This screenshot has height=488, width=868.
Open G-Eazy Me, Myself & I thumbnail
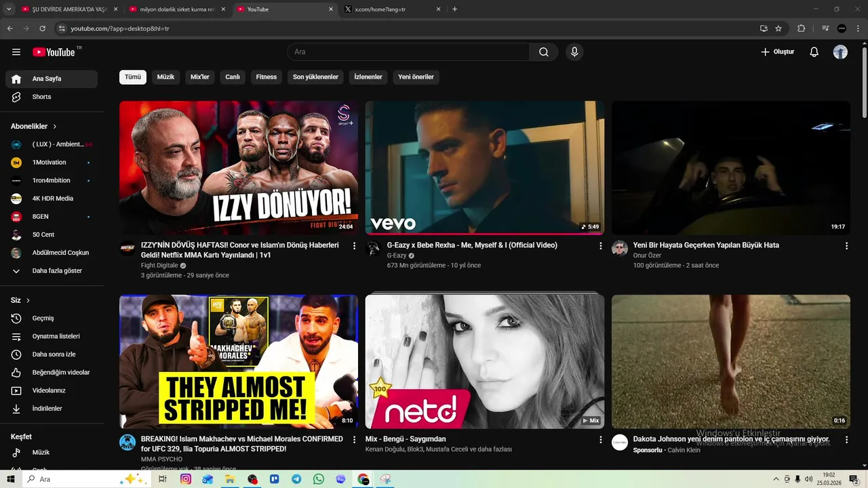point(485,168)
